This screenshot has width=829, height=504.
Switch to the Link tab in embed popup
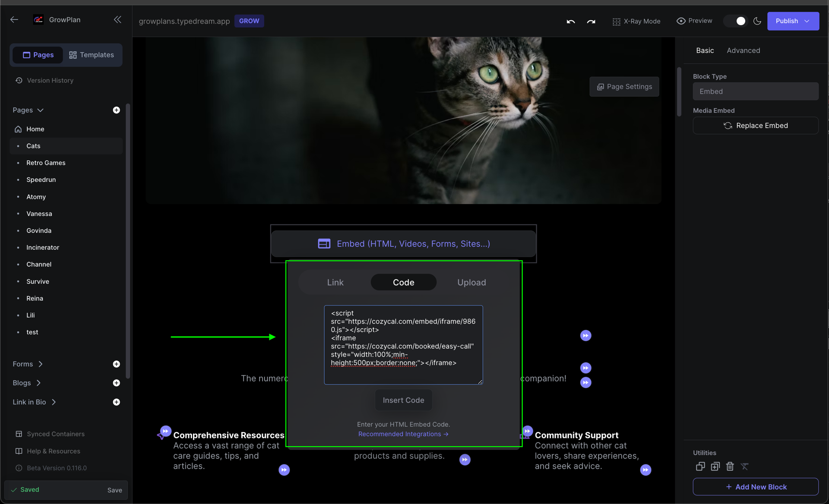335,282
